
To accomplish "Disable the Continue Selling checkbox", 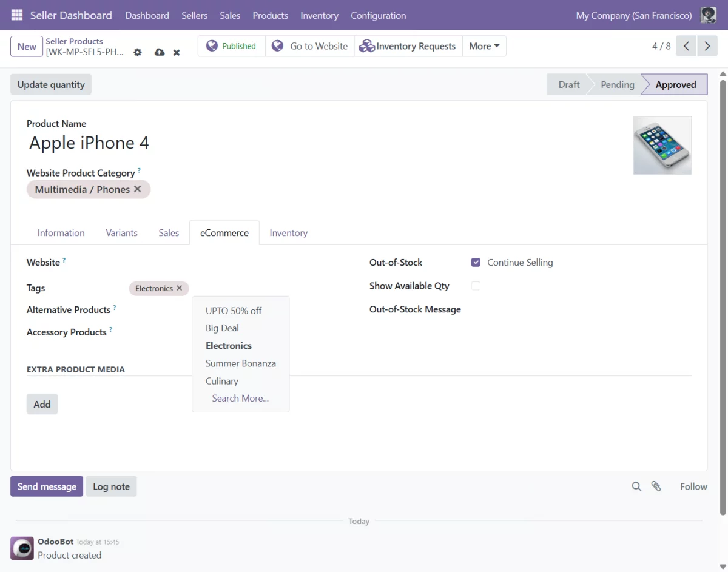I will coord(476,262).
